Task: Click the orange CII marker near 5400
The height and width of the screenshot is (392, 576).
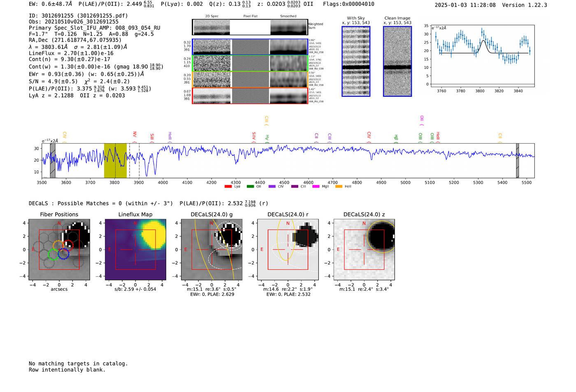Action: 500,138
